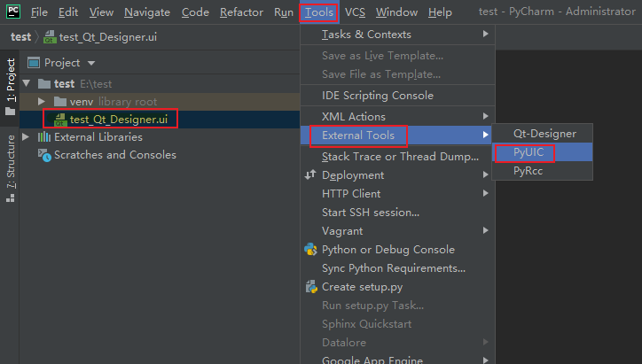Viewport: 642px width, 364px height.
Task: Click the test root folder icon
Action: 44,84
